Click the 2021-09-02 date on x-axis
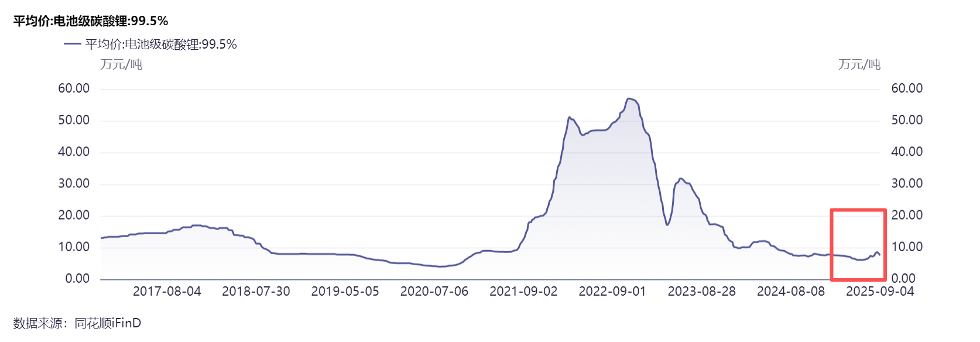 click(x=523, y=292)
